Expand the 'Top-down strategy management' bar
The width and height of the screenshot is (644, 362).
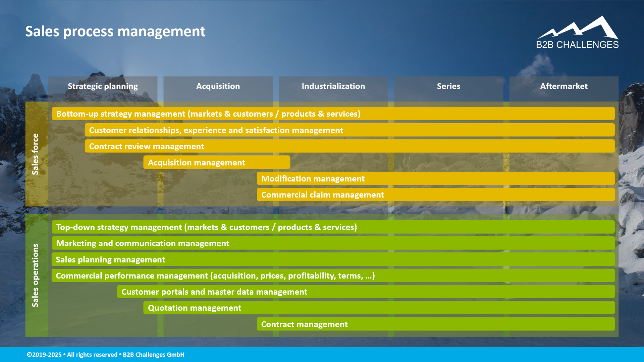click(207, 227)
